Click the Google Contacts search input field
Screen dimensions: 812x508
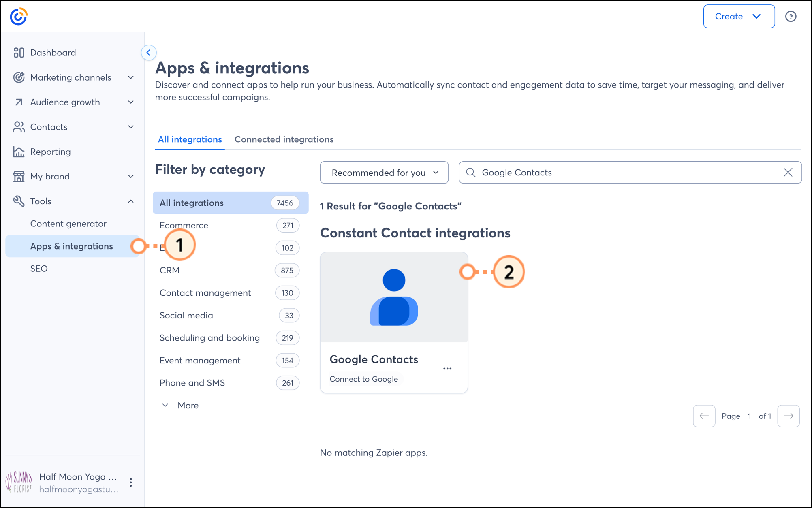(x=630, y=173)
